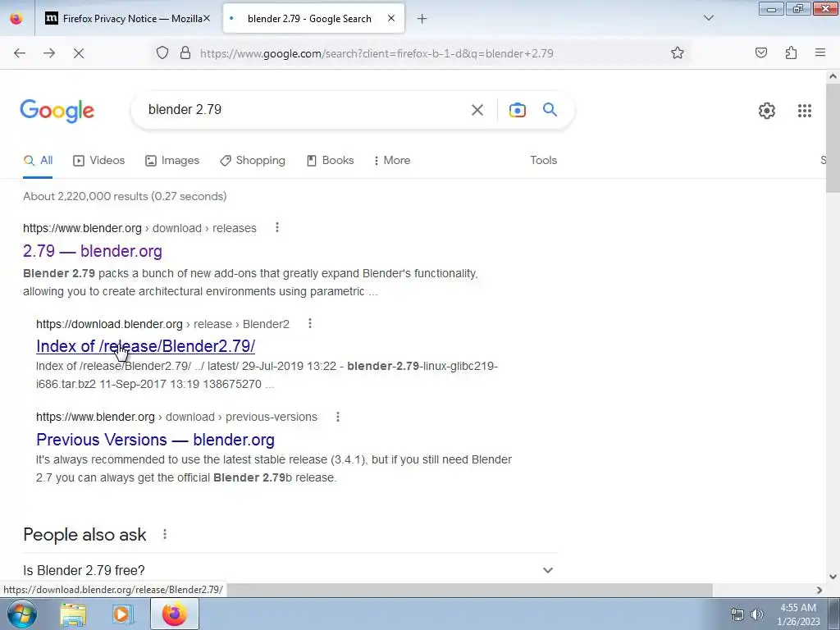Switch to Images results
Viewport: 840px width, 630px height.
pos(172,160)
